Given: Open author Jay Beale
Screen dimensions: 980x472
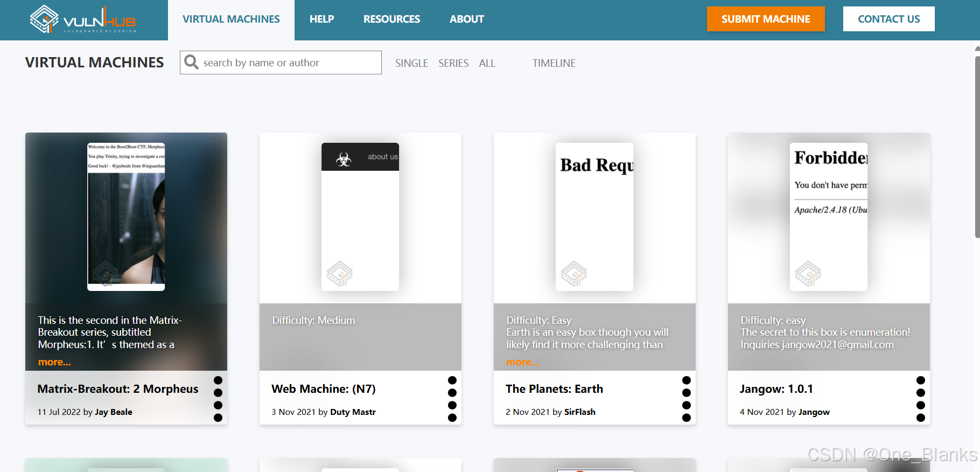Looking at the screenshot, I should pos(114,412).
